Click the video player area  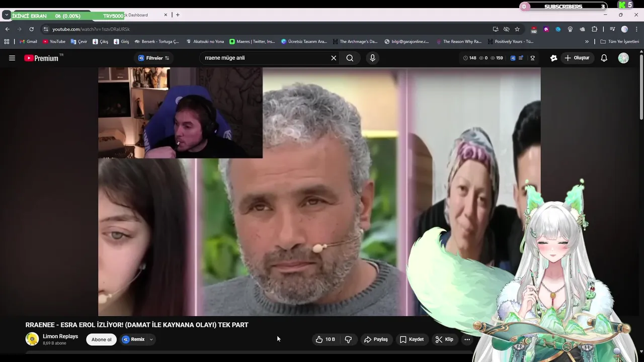pos(319,192)
